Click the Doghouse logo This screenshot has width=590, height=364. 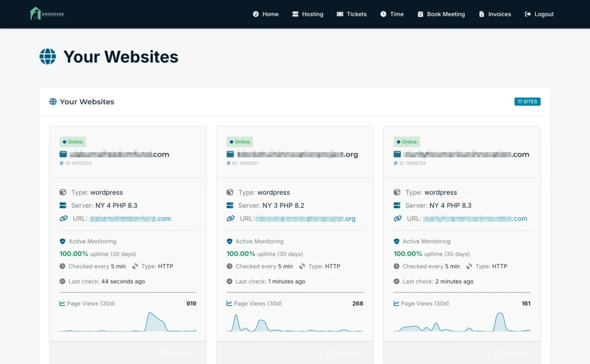point(47,14)
